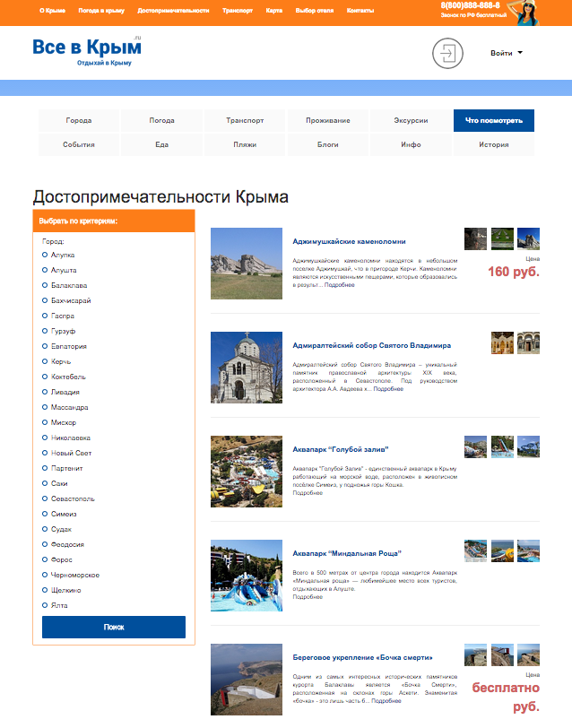Switch to the Еда tab

point(161,144)
